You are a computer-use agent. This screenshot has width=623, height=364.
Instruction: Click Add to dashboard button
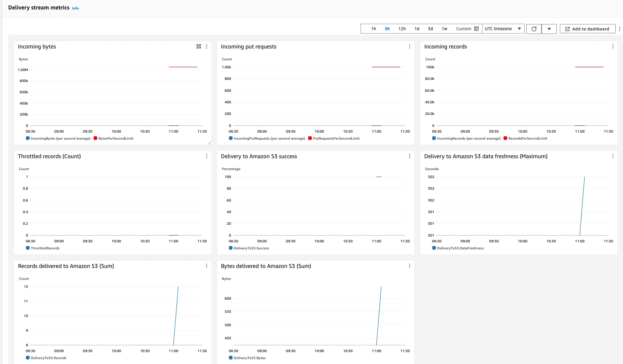(587, 29)
